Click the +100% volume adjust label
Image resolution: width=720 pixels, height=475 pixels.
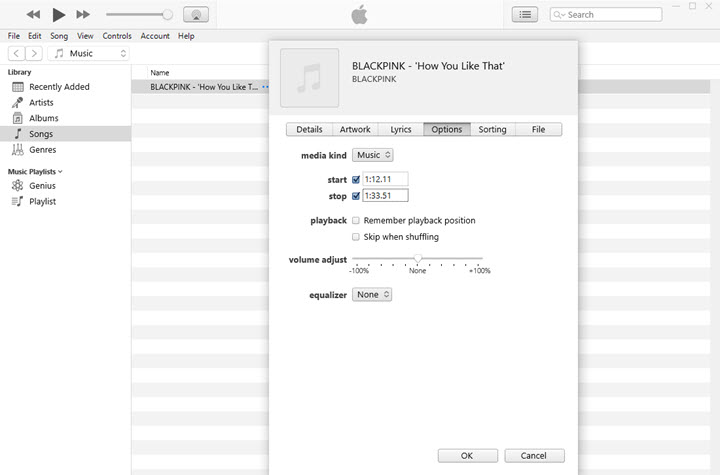coord(479,271)
